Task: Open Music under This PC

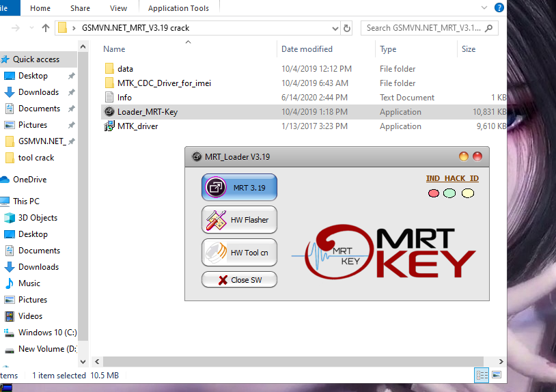Action: (x=29, y=283)
